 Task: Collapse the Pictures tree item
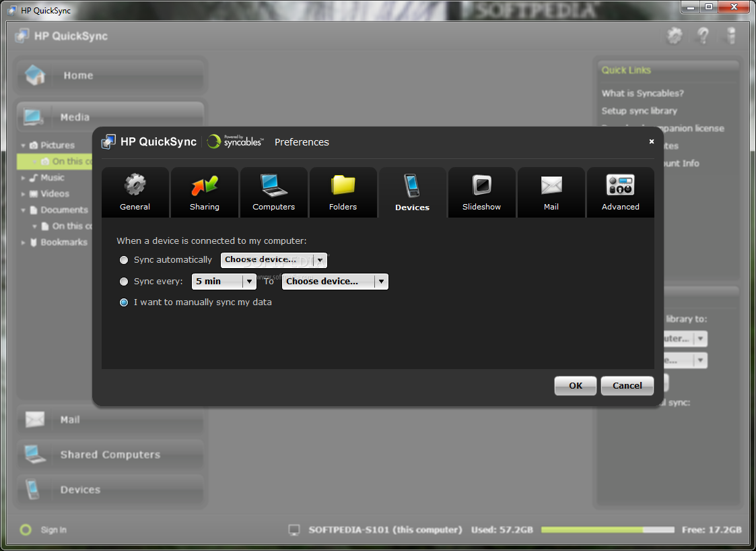[23, 145]
